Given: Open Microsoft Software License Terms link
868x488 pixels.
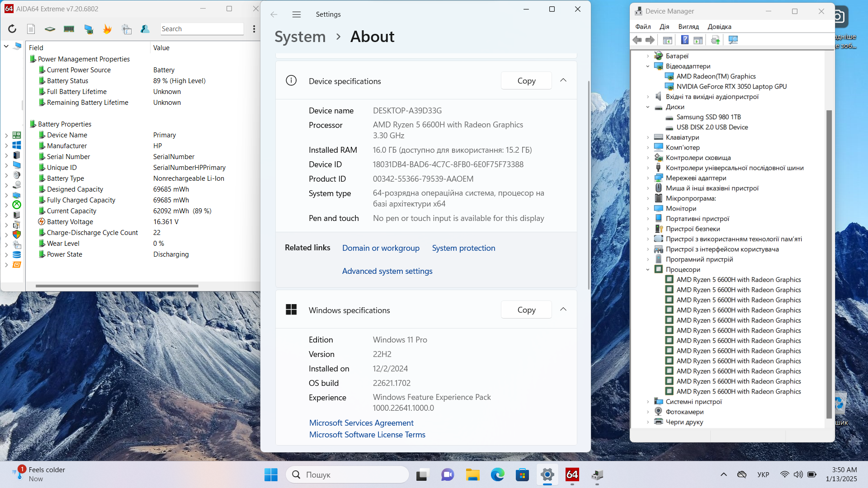Looking at the screenshot, I should [367, 435].
